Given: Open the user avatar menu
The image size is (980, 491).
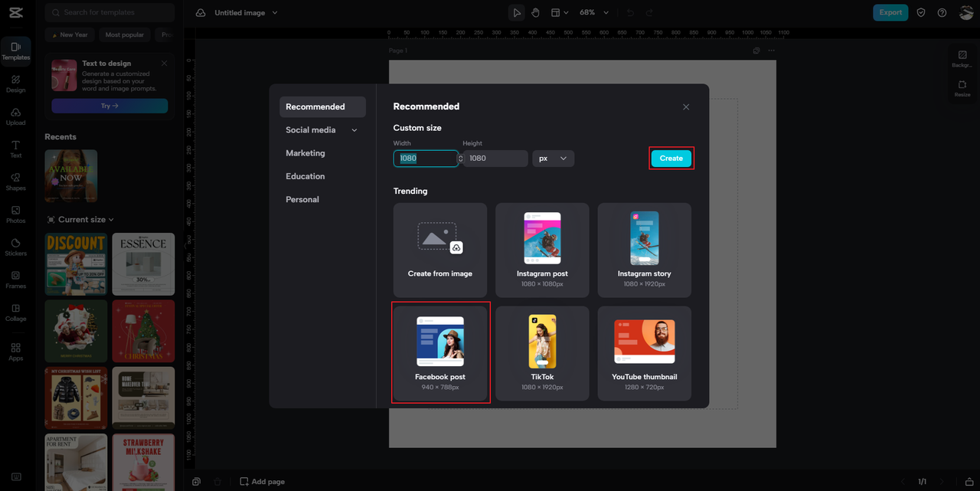Looking at the screenshot, I should [x=965, y=12].
